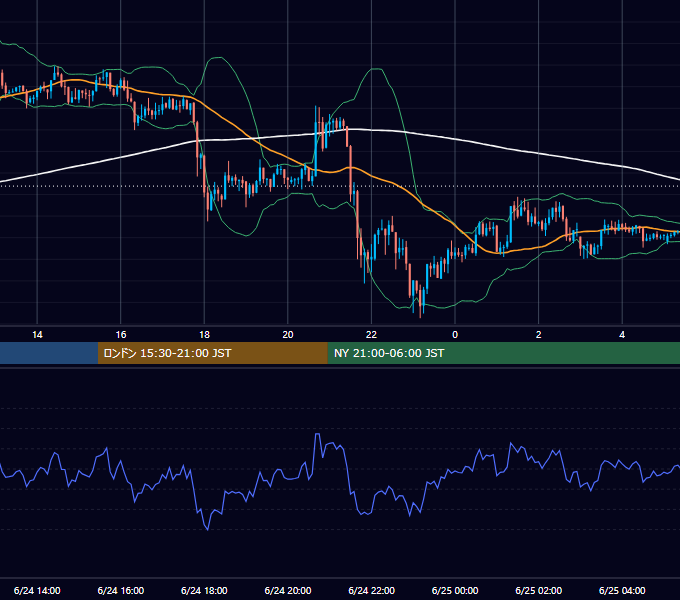The image size is (680, 600).
Task: Click the 6/24 16:00 date label
Action: click(121, 590)
